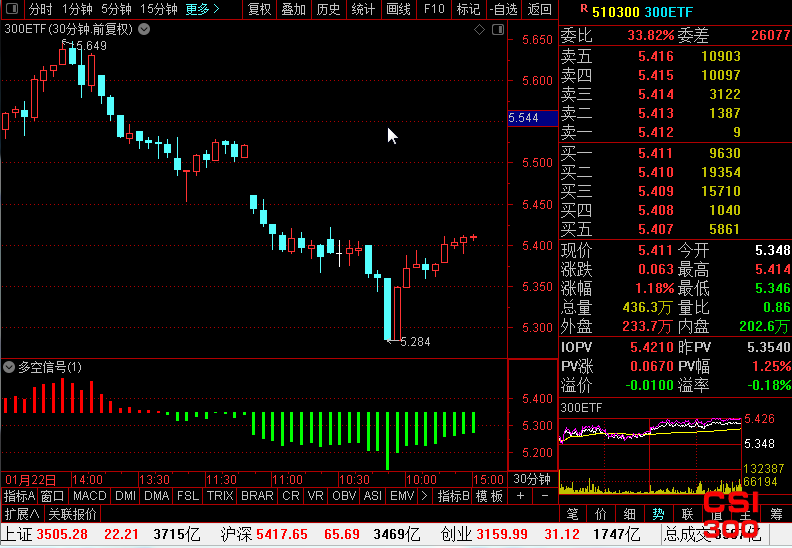792x548 pixels.
Task: Click the 5.544 price marker on axis
Action: tap(532, 118)
